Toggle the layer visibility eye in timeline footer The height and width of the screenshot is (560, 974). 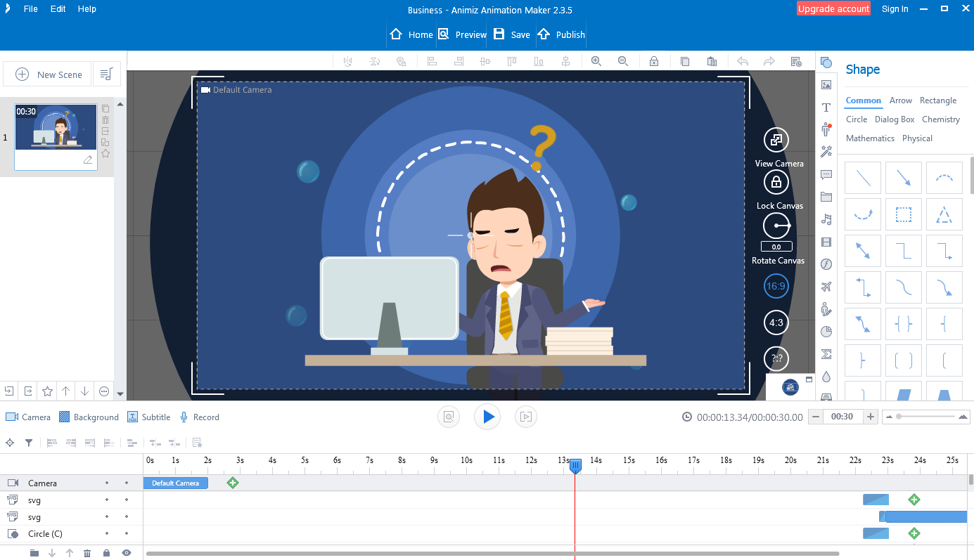point(127,553)
